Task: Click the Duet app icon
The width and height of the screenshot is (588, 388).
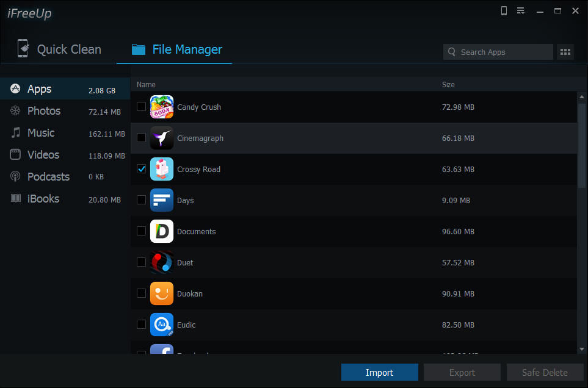Action: [x=162, y=262]
